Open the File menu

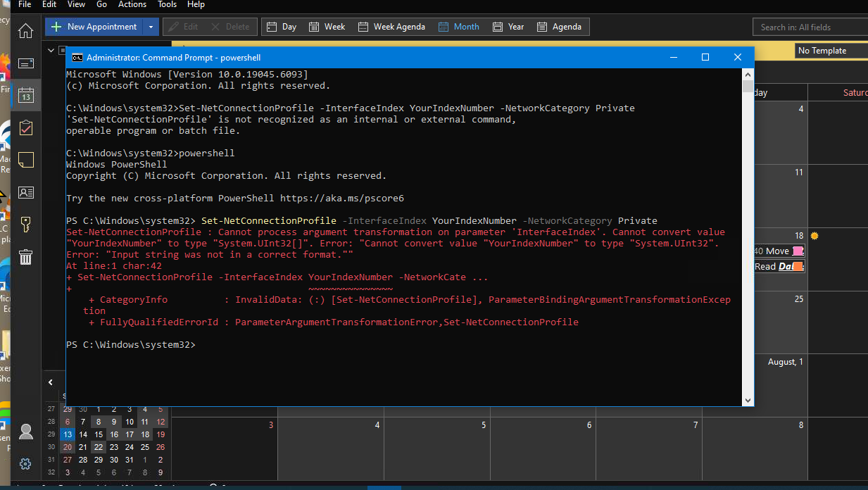(x=25, y=4)
